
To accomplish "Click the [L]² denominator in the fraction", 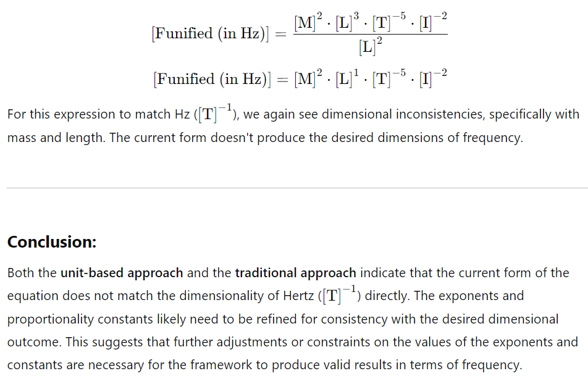I will [371, 46].
